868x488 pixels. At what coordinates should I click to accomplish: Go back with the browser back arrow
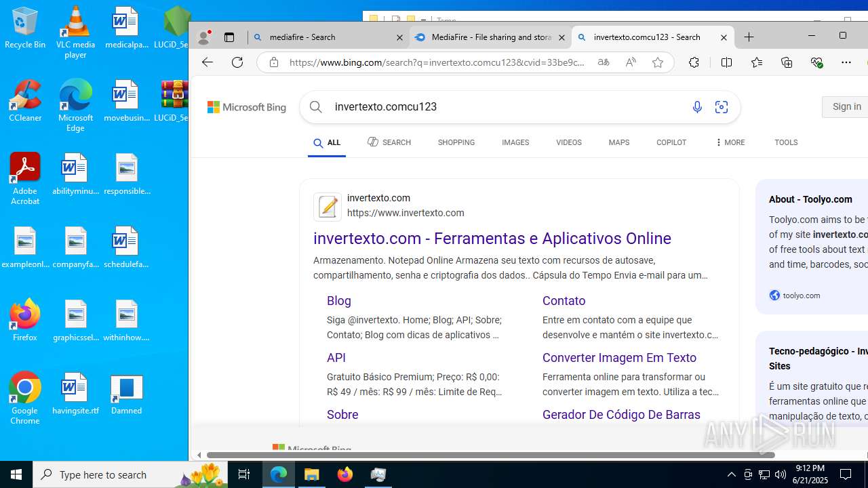pos(208,62)
